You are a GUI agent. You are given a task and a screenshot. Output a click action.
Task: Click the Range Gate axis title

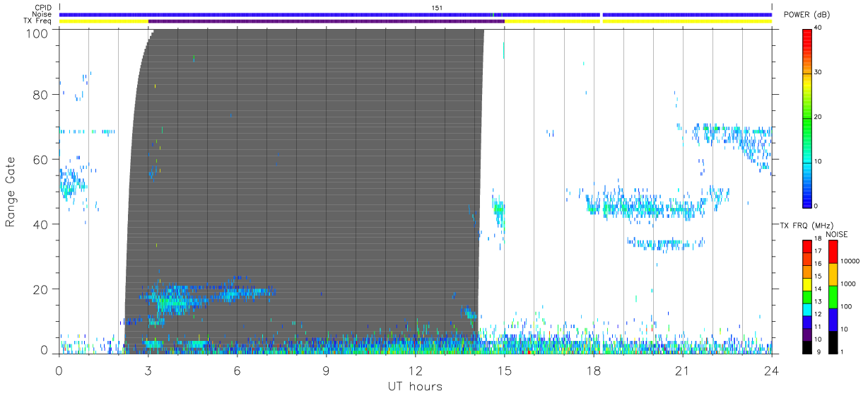coord(11,191)
